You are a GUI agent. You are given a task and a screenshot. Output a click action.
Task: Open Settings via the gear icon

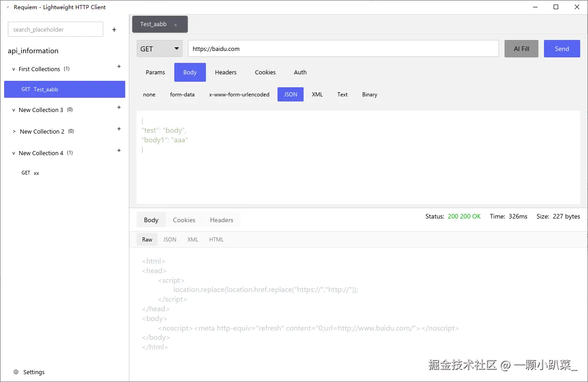coord(16,372)
